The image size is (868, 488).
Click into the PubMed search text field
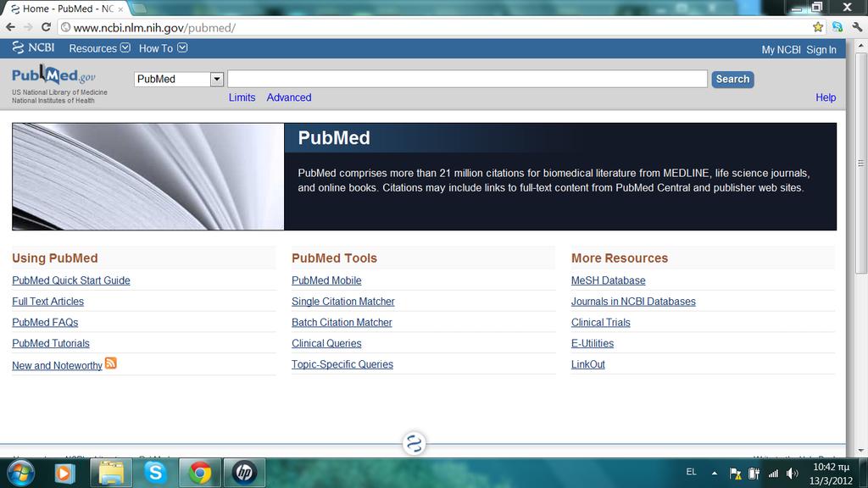click(x=468, y=79)
